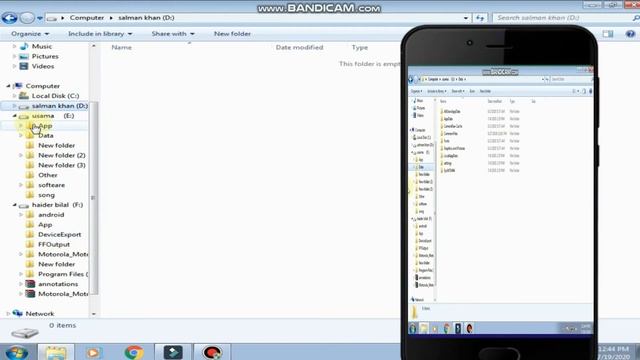Select the Program Files folder
This screenshot has height=360, width=640.
pyautogui.click(x=63, y=274)
